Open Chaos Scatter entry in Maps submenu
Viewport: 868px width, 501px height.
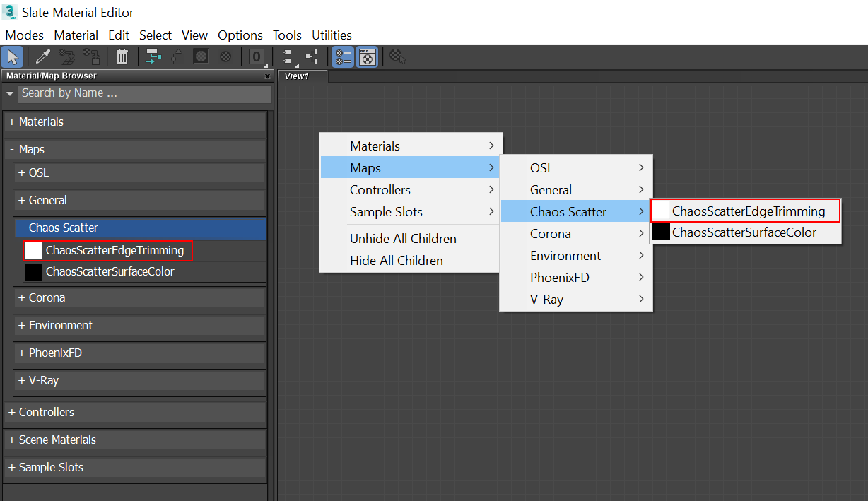pyautogui.click(x=575, y=211)
